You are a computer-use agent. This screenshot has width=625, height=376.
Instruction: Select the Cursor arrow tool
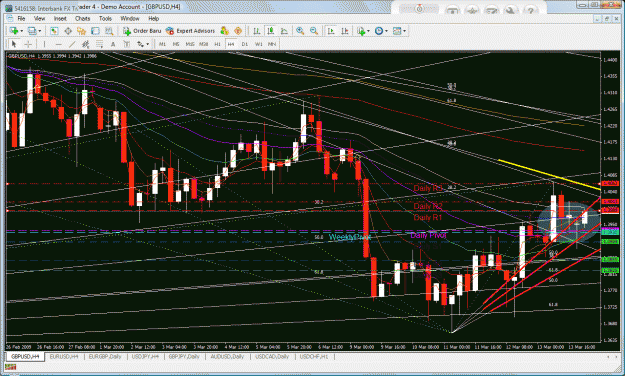pos(14,44)
